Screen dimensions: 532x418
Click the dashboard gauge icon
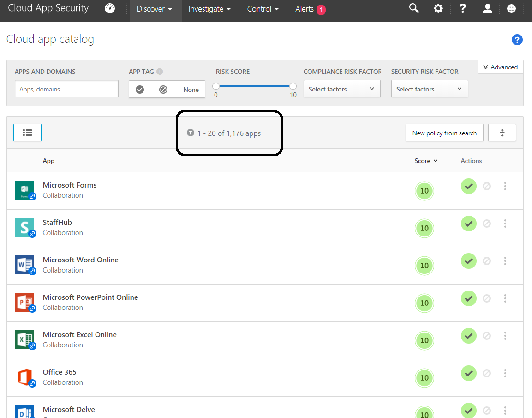tap(110, 9)
